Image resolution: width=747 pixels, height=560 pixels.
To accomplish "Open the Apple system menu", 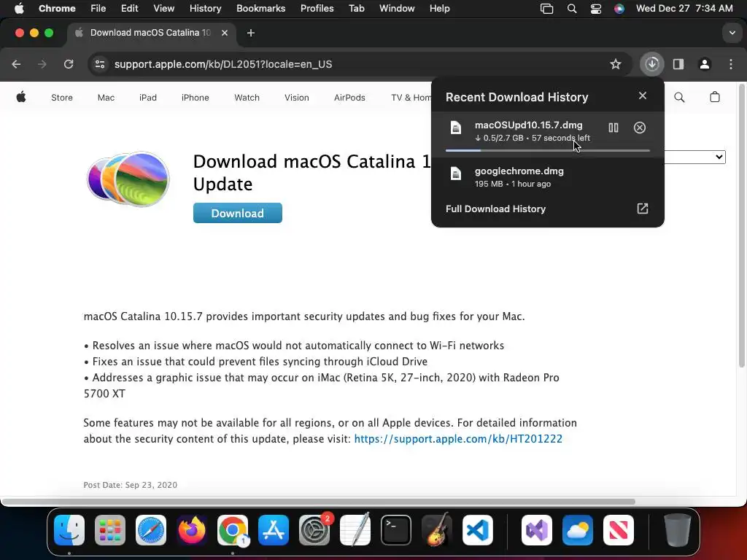I will 19,9.
